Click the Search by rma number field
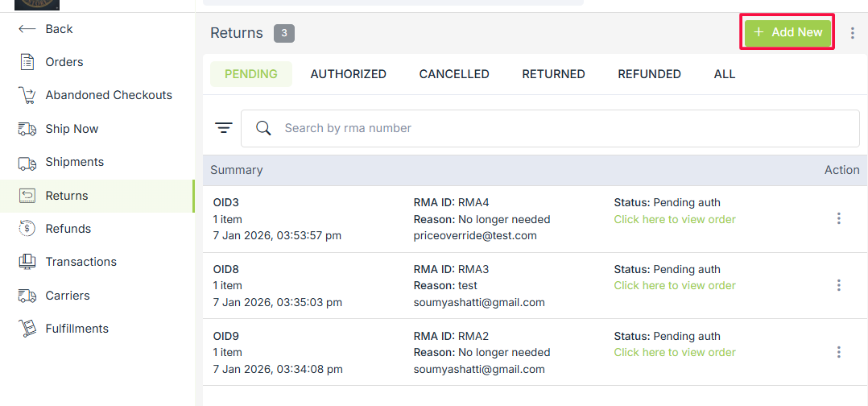Screen dimensions: 868x406 coord(556,128)
